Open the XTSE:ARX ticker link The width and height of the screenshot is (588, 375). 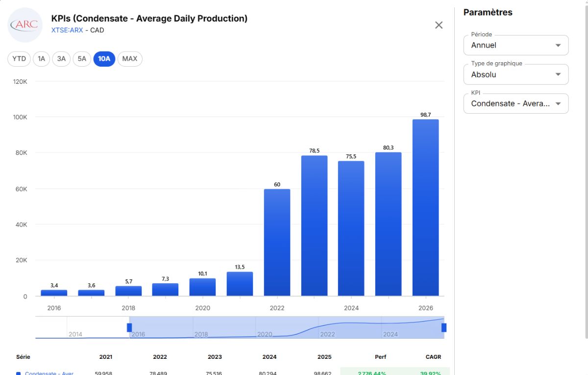coord(67,30)
